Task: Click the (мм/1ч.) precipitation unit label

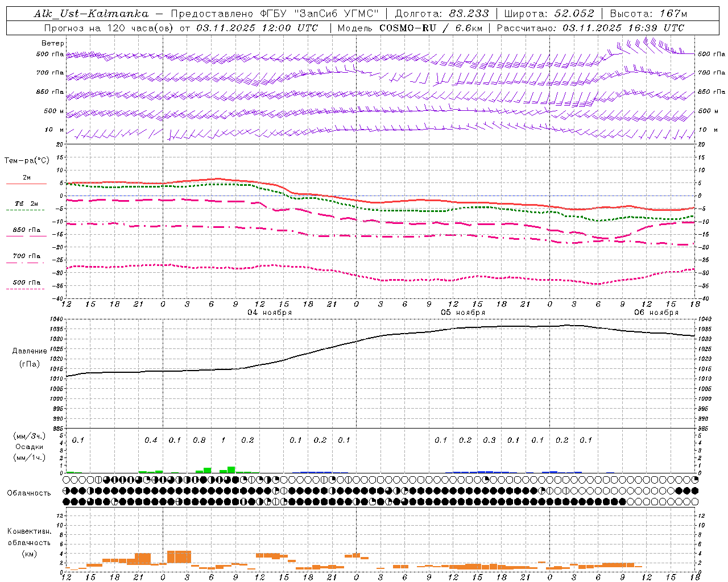Action: (30, 457)
